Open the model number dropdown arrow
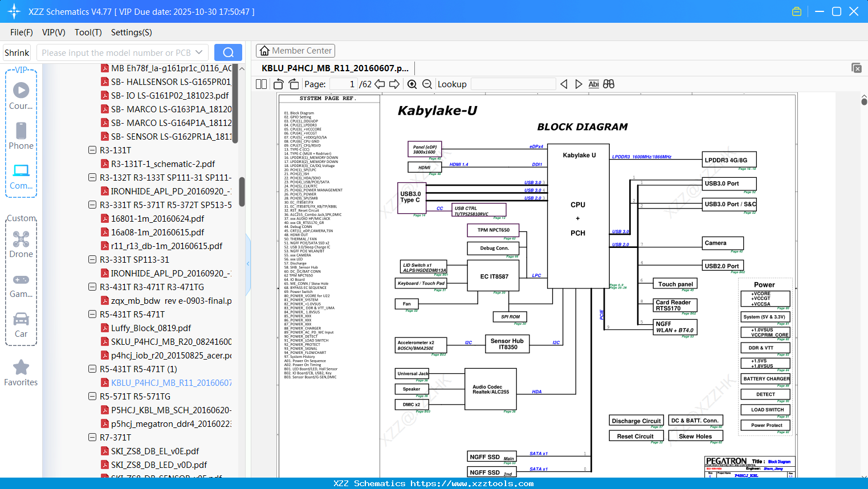The width and height of the screenshot is (868, 489). click(199, 52)
